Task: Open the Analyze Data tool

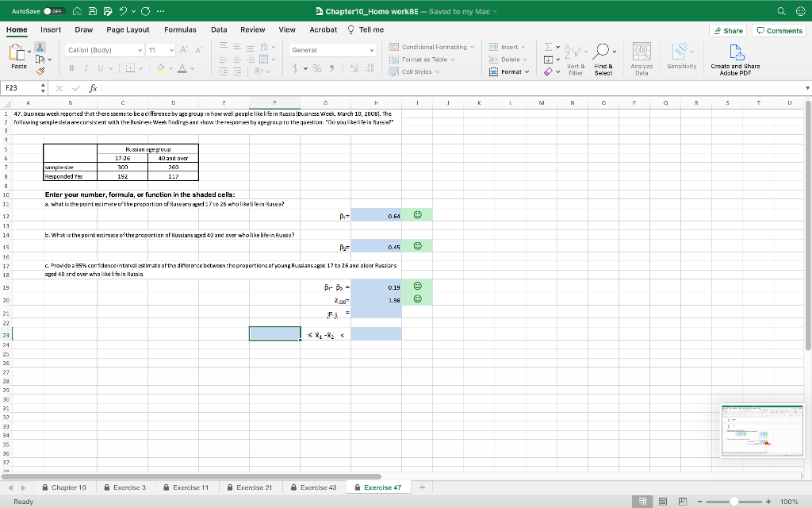Action: click(642, 56)
